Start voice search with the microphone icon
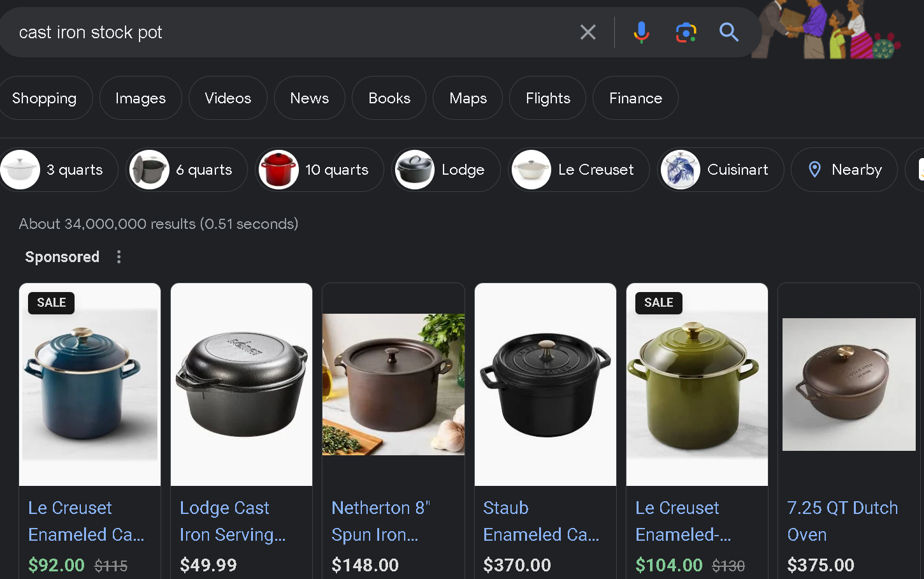The height and width of the screenshot is (579, 924). coord(641,32)
